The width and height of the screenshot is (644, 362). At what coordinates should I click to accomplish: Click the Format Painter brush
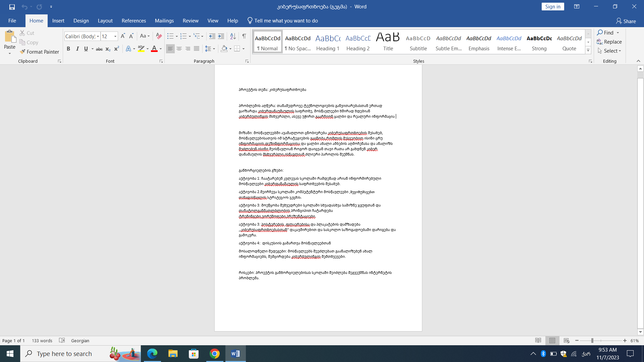pos(39,52)
